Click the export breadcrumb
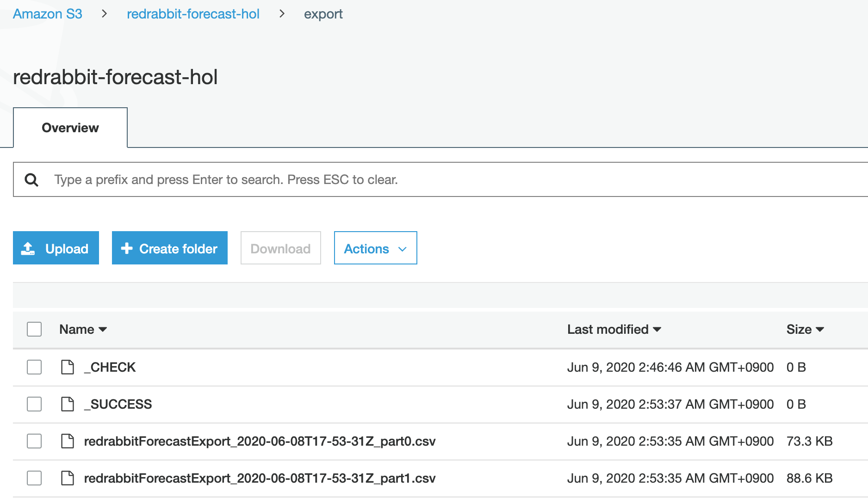Viewport: 868px width, 503px height. (x=323, y=14)
